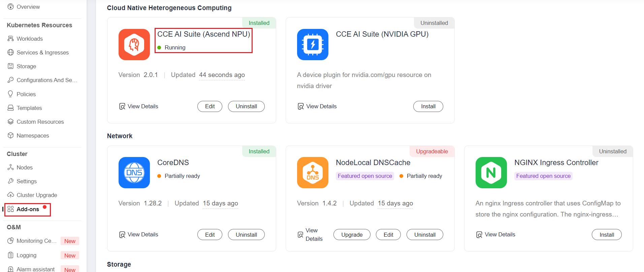
Task: Click the CCE AI Suite Ascend NPU icon
Action: point(134,44)
